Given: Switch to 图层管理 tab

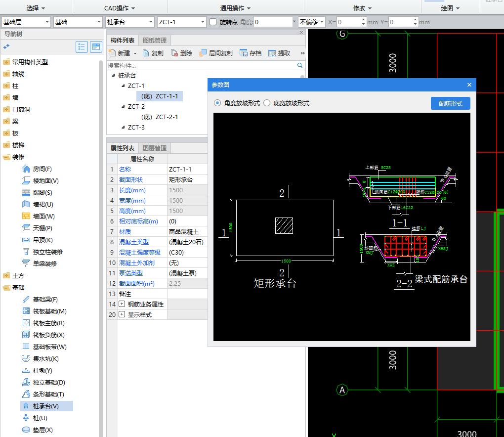Looking at the screenshot, I should [x=155, y=148].
